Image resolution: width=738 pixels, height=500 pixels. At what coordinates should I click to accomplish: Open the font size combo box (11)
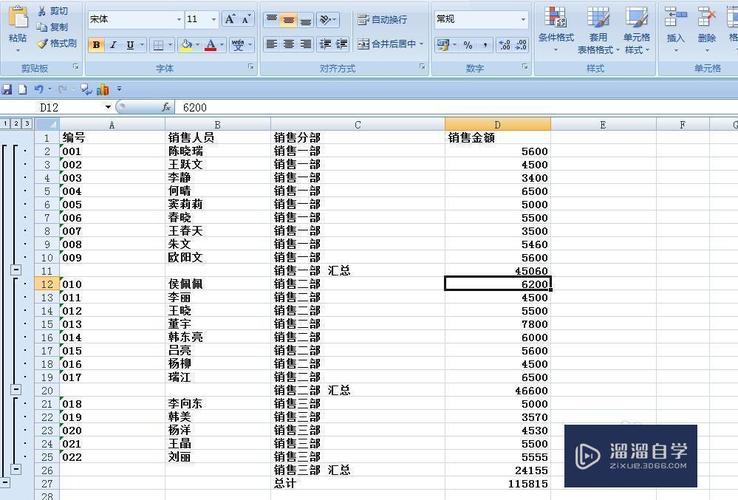click(x=201, y=19)
